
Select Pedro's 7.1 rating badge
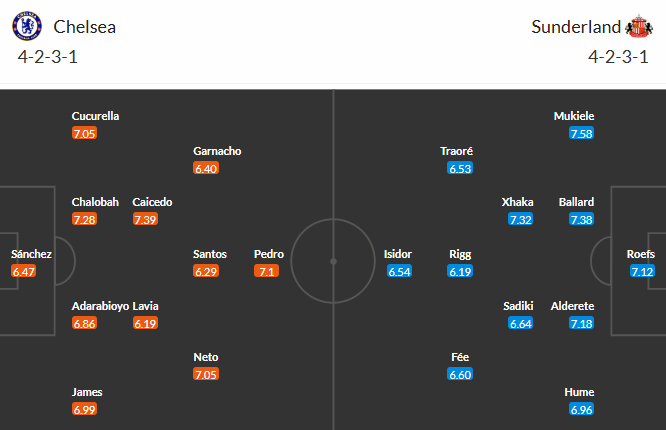266,271
